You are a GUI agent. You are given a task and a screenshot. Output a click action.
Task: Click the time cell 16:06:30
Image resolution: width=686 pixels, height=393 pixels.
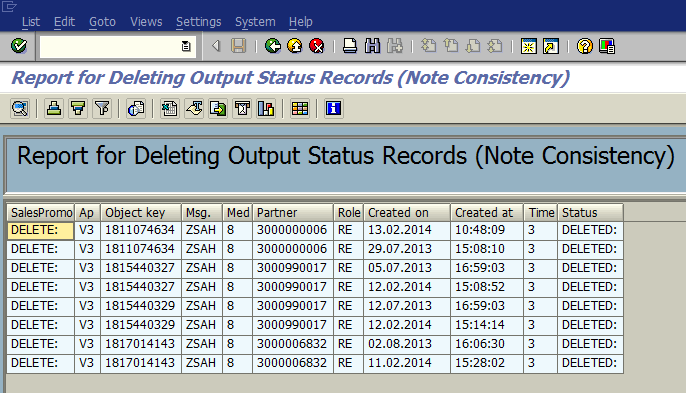coord(487,344)
